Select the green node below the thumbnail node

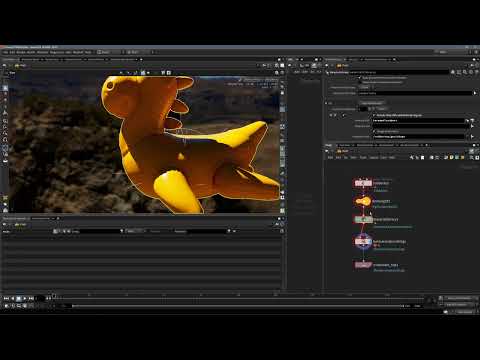(363, 220)
